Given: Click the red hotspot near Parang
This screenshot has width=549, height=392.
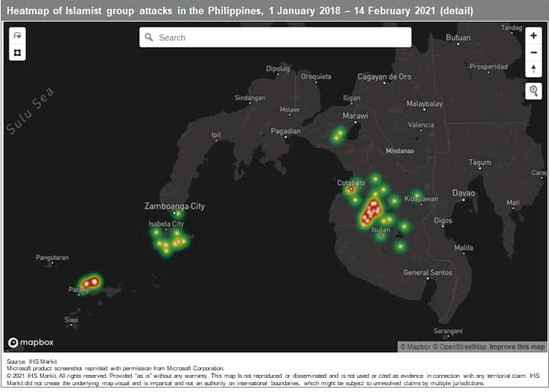Looking at the screenshot, I should coord(90,282).
